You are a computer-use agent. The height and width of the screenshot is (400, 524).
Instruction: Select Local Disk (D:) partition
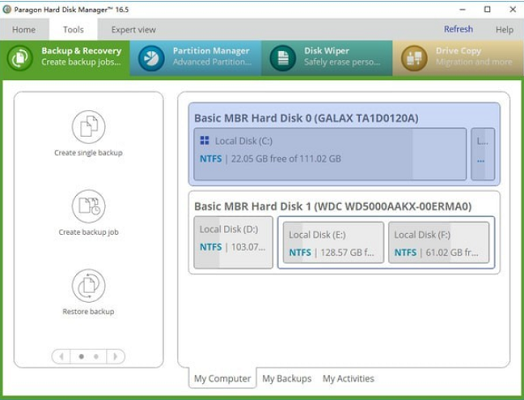click(233, 242)
